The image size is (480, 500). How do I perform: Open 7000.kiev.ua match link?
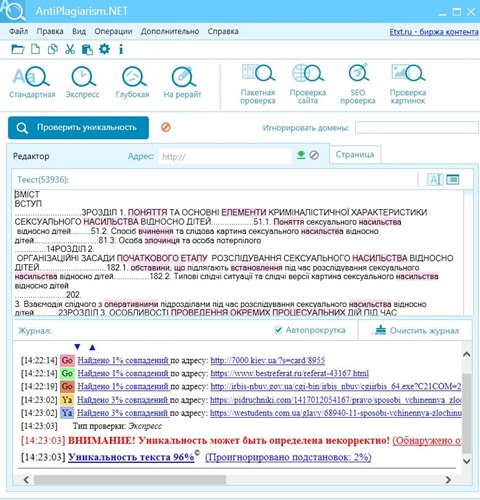(268, 360)
